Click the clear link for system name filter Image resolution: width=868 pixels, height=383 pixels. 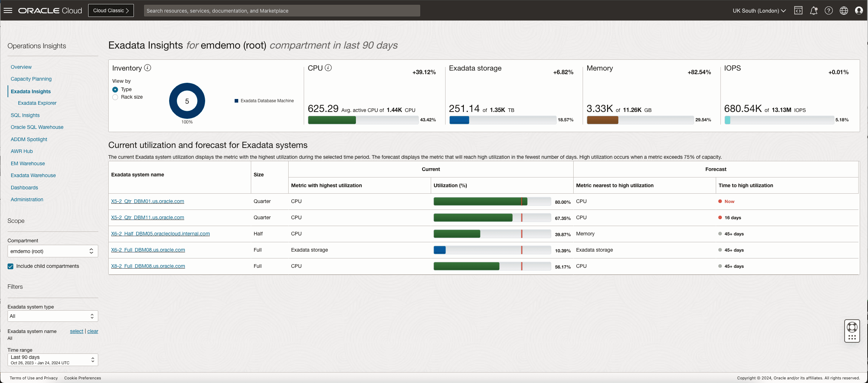[x=92, y=331]
